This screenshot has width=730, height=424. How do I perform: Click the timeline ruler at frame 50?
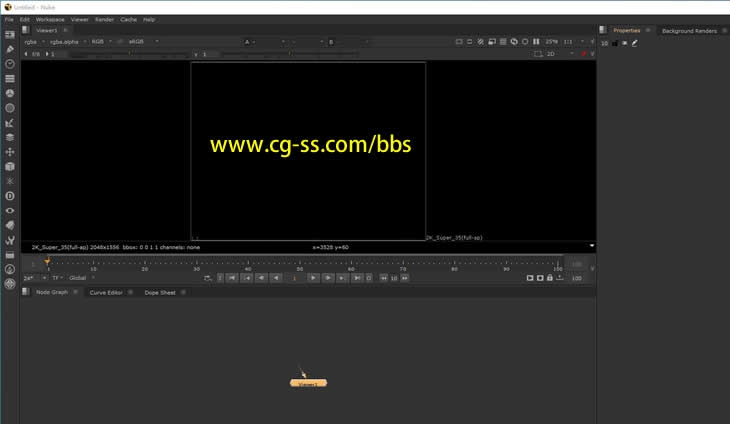click(x=300, y=265)
